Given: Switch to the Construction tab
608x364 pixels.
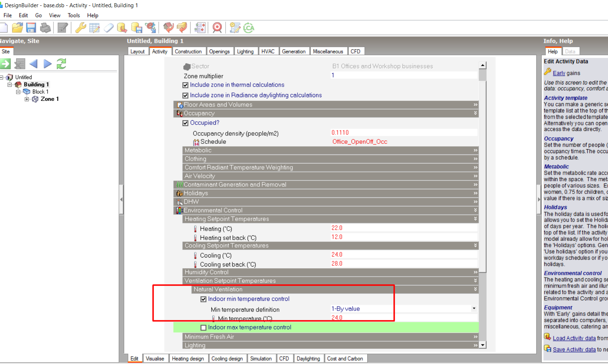Looking at the screenshot, I should pyautogui.click(x=188, y=51).
